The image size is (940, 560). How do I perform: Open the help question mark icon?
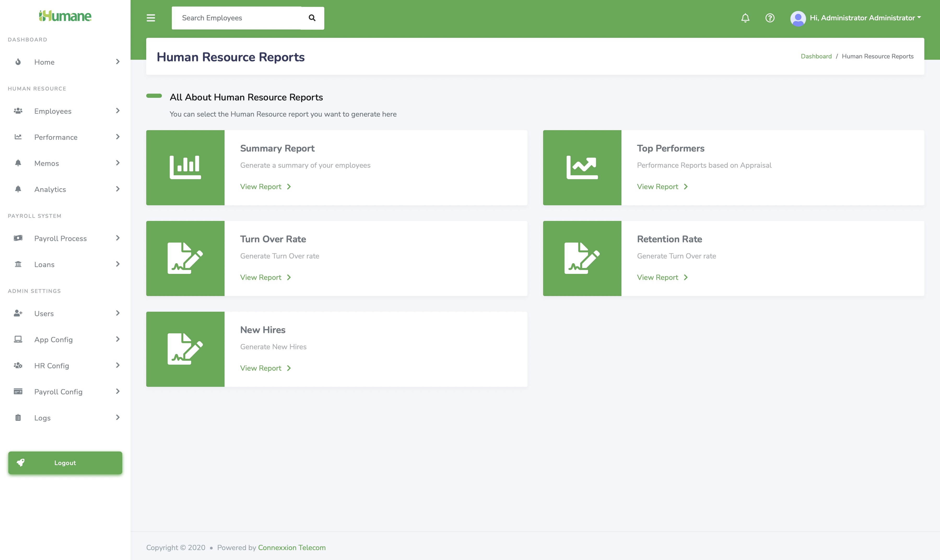click(770, 18)
